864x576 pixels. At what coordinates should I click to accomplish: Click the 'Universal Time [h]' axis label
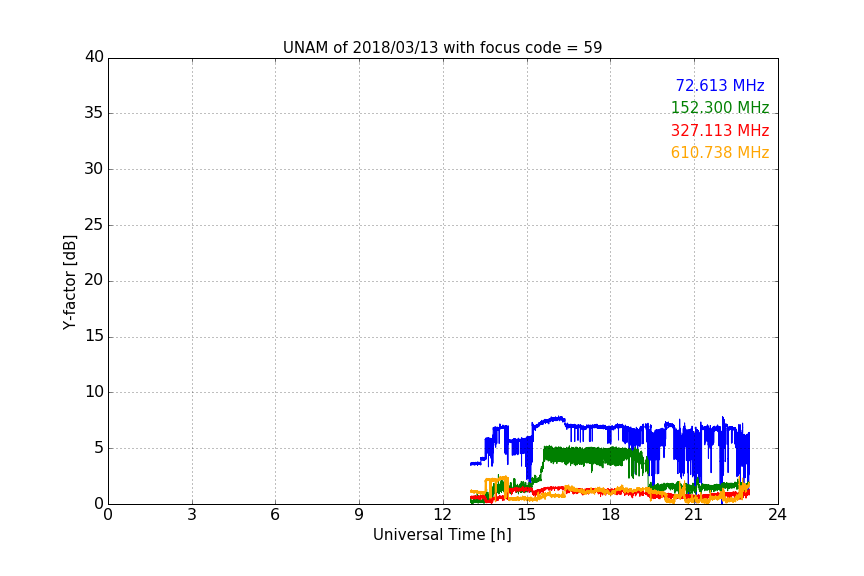tap(442, 535)
